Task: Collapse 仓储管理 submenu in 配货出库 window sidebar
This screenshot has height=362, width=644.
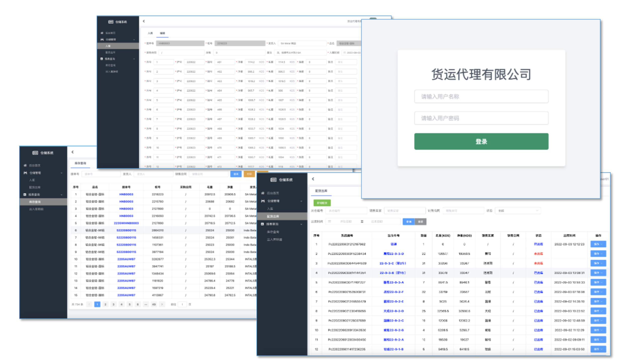Action: pos(301,201)
